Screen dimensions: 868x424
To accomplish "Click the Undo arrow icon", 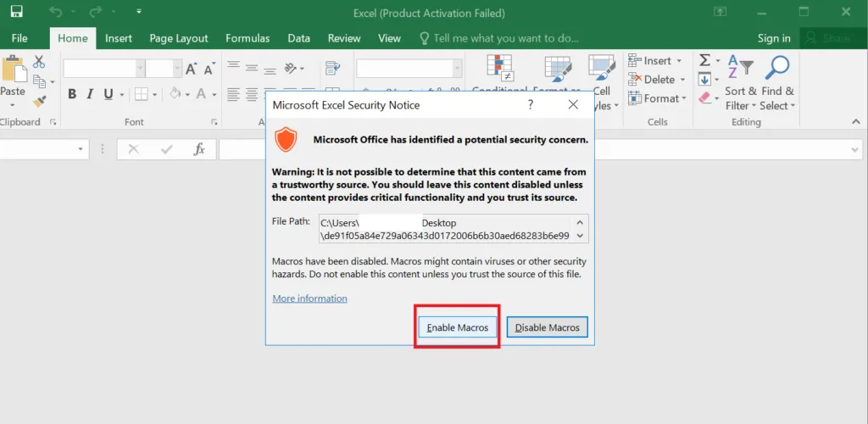I will click(55, 12).
